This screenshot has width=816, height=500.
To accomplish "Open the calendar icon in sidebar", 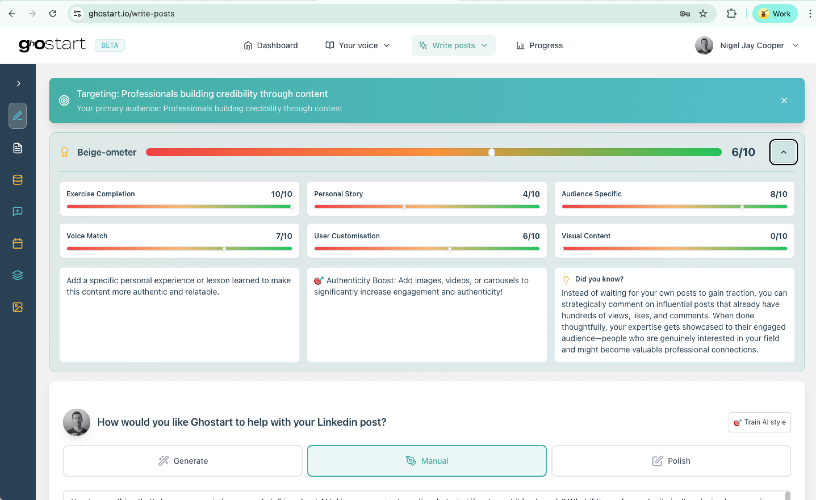I will [x=18, y=243].
